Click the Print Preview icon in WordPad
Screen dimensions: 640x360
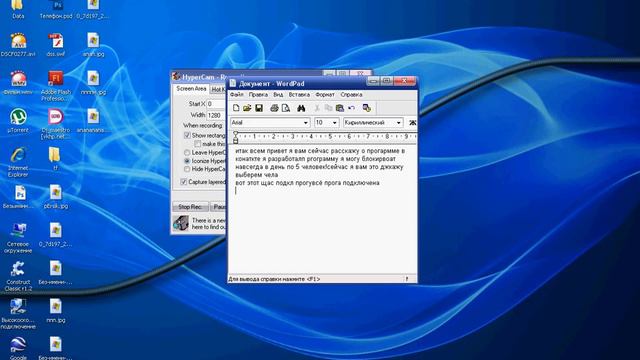pos(286,108)
